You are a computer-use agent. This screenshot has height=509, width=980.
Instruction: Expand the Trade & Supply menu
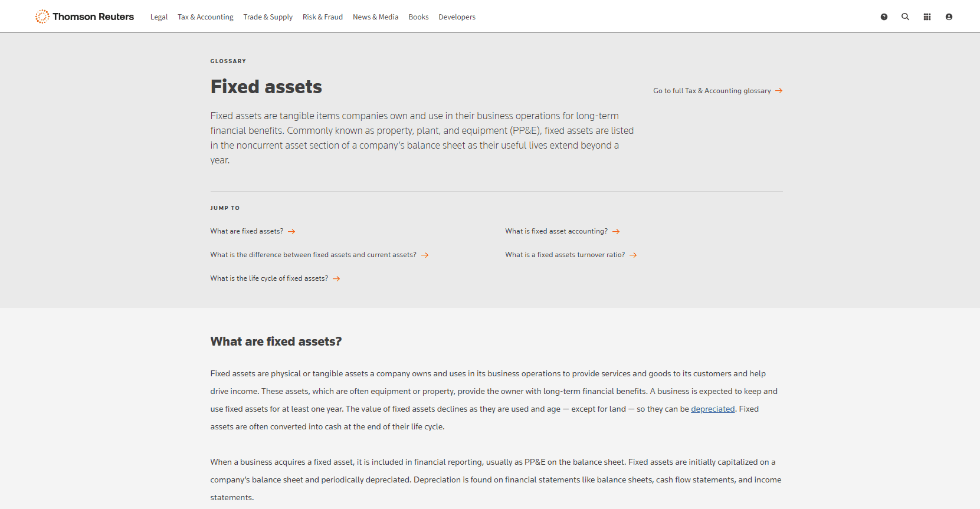[268, 17]
